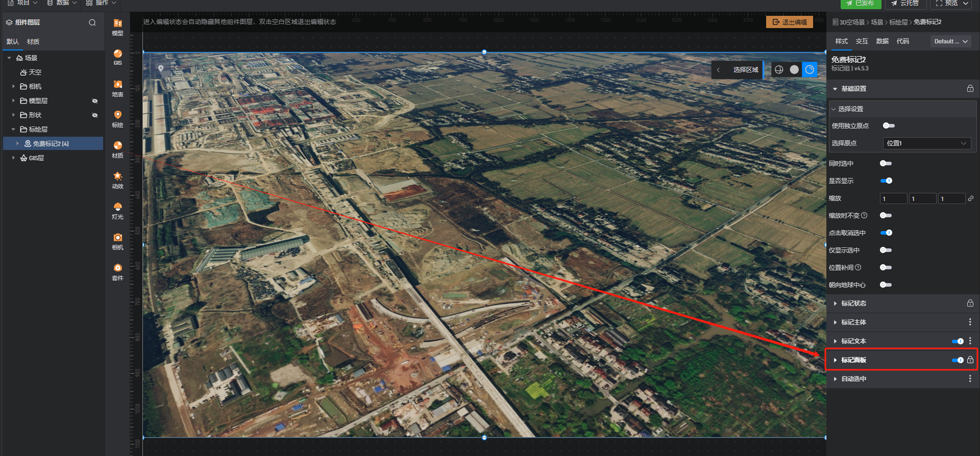Click the back arrow beside 选择区域

coord(718,70)
